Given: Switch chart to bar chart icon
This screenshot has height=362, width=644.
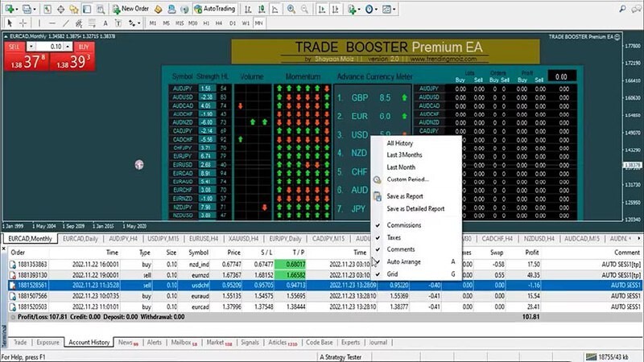Looking at the screenshot, I should 248,9.
